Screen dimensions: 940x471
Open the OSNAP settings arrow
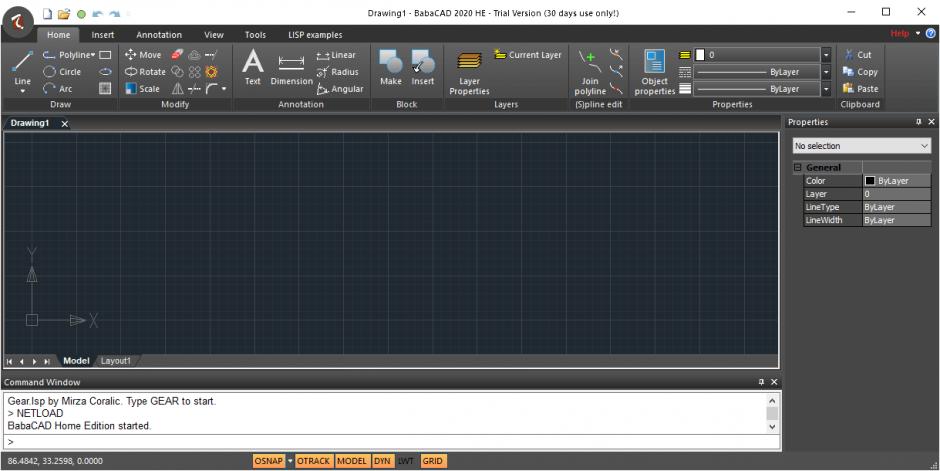[290, 461]
